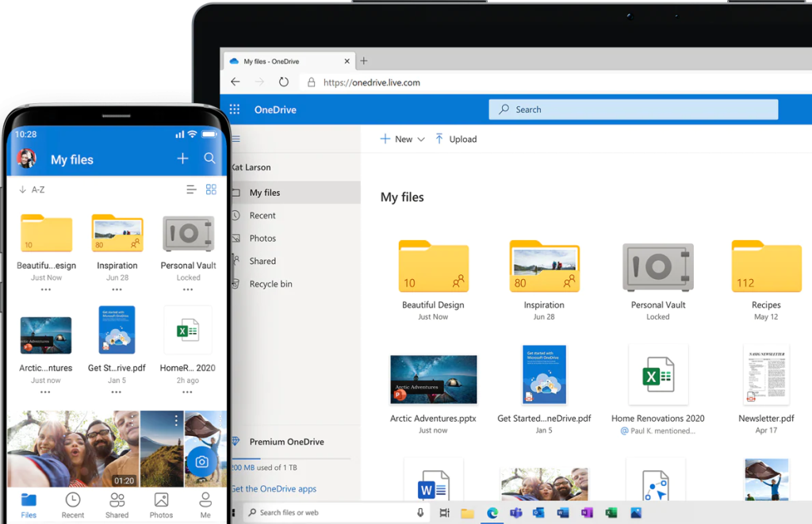Select My files in the web sidebar
The width and height of the screenshot is (812, 524).
coord(295,193)
